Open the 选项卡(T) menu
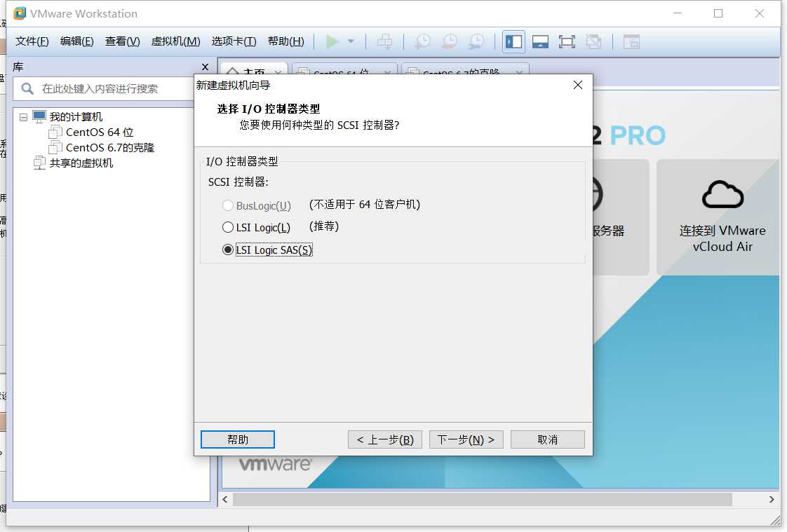Viewport: 787px width, 532px height. pos(234,41)
